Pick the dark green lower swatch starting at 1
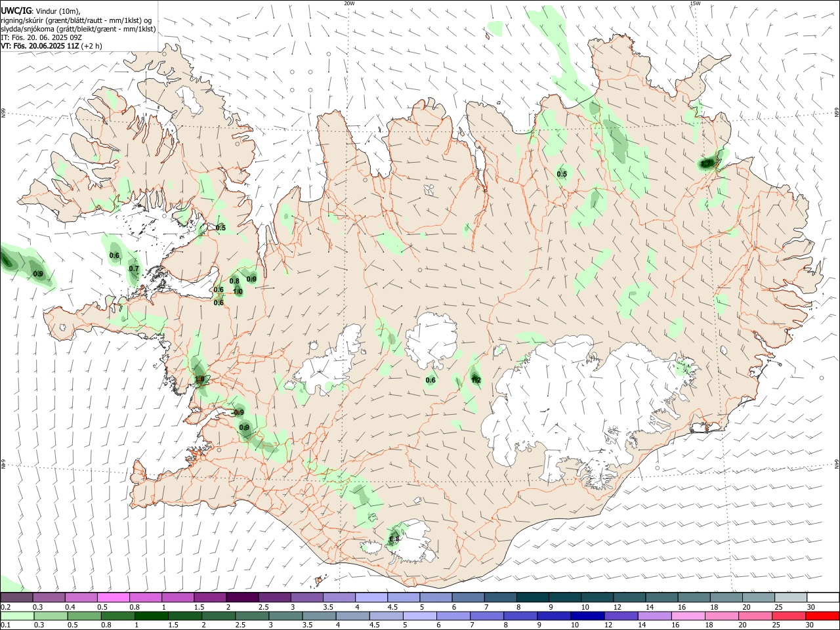840x630 pixels. click(150, 616)
